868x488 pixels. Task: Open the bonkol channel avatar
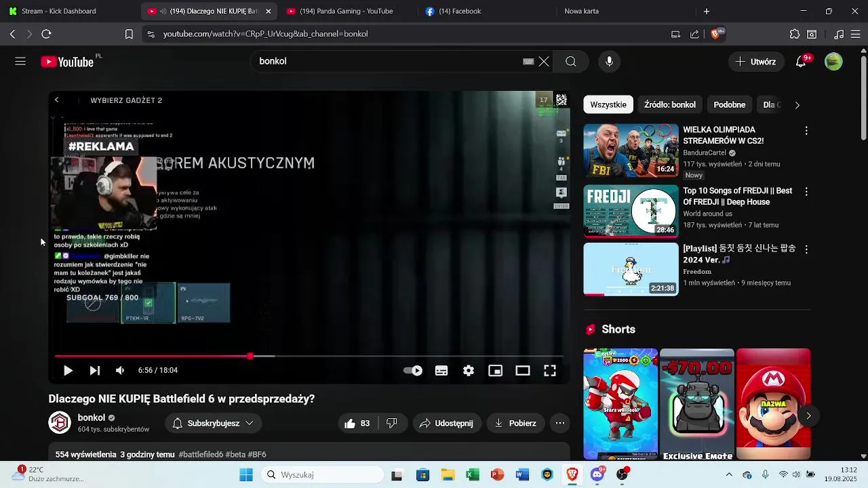pos(60,423)
